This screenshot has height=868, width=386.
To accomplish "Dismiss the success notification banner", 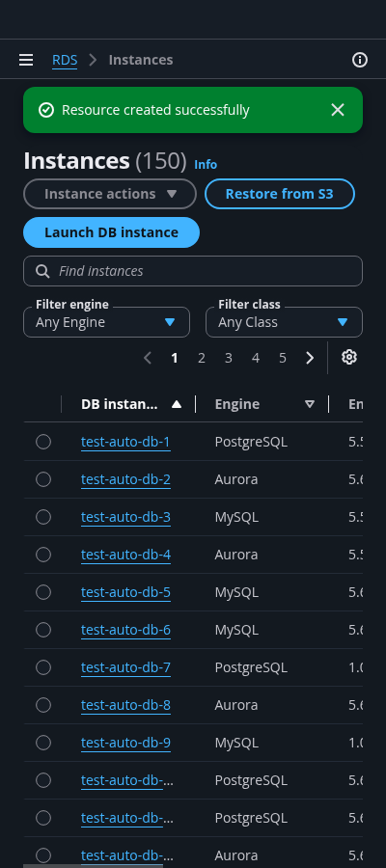I will click(x=338, y=110).
